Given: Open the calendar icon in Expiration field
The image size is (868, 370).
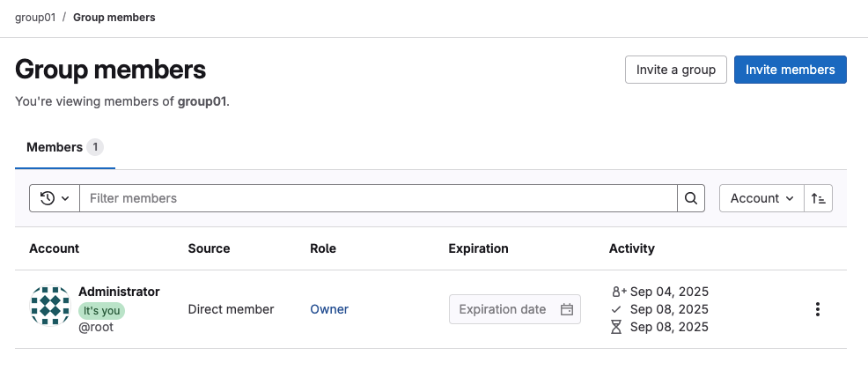Looking at the screenshot, I should (567, 309).
